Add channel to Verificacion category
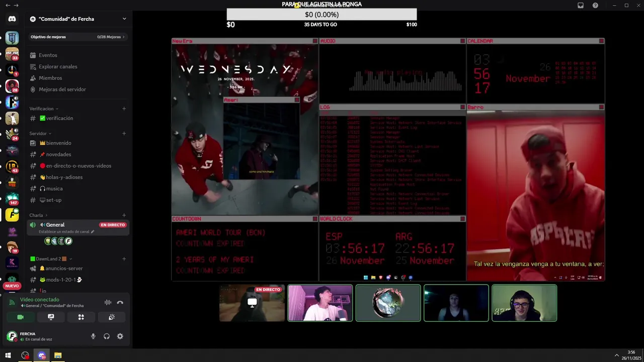Viewport: 644px width, 362px height. point(124,109)
